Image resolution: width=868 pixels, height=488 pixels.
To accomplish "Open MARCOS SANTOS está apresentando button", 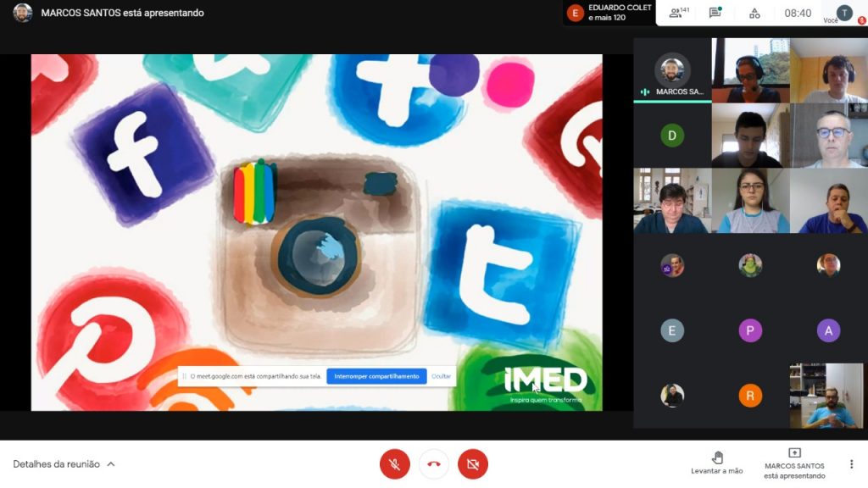I will coord(794,463).
